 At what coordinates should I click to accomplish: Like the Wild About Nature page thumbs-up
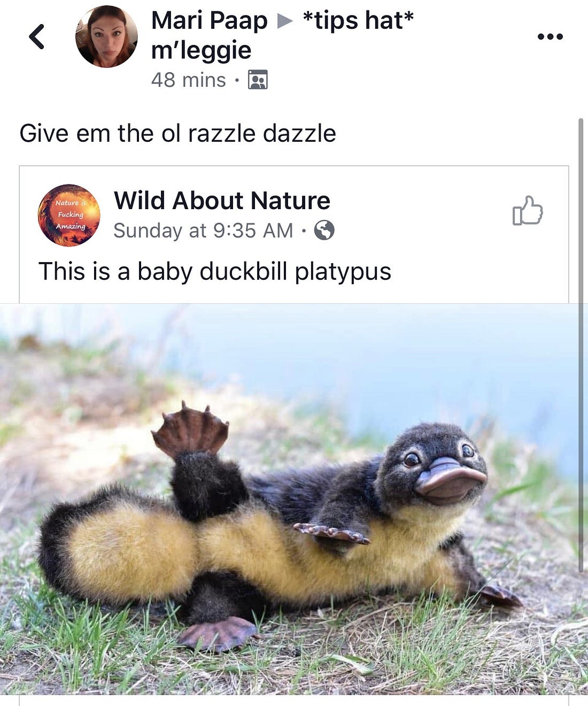(x=528, y=210)
